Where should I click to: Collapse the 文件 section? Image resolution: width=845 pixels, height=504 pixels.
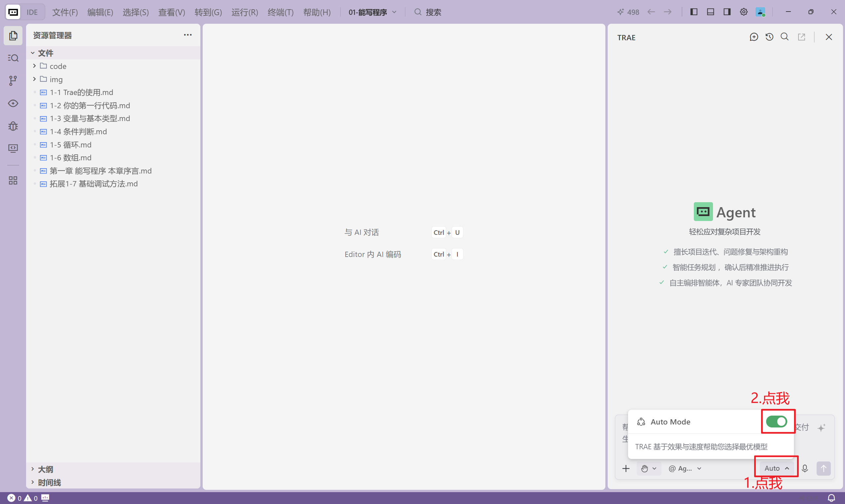(113, 53)
